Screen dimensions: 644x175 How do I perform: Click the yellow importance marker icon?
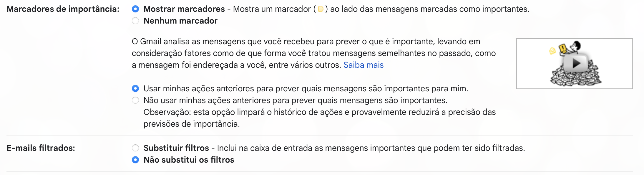[321, 9]
